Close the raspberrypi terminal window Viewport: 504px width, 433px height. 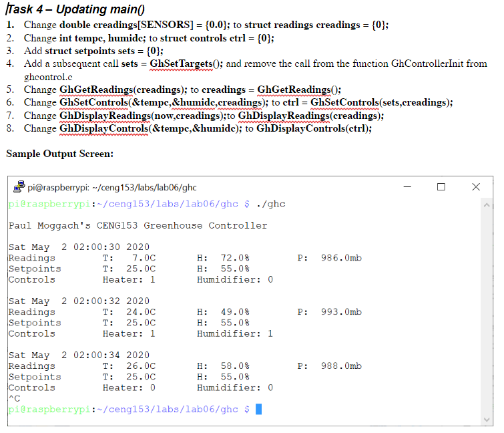(x=476, y=187)
